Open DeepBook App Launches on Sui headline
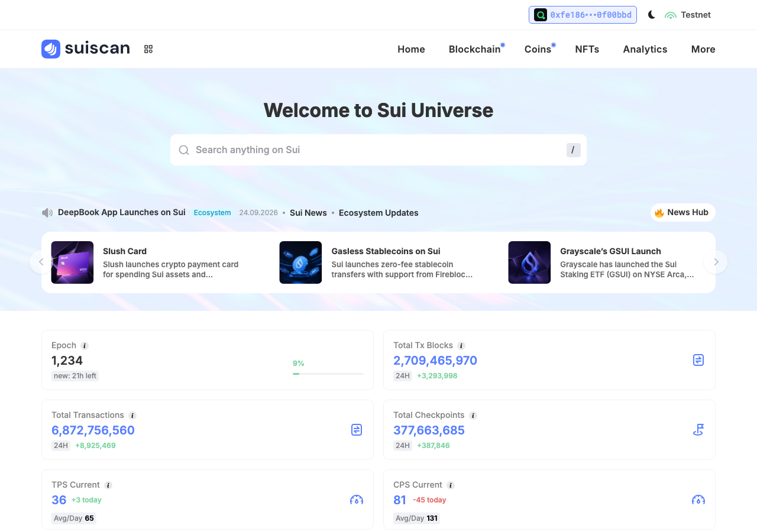Screen dimensions: 757x532 122,212
